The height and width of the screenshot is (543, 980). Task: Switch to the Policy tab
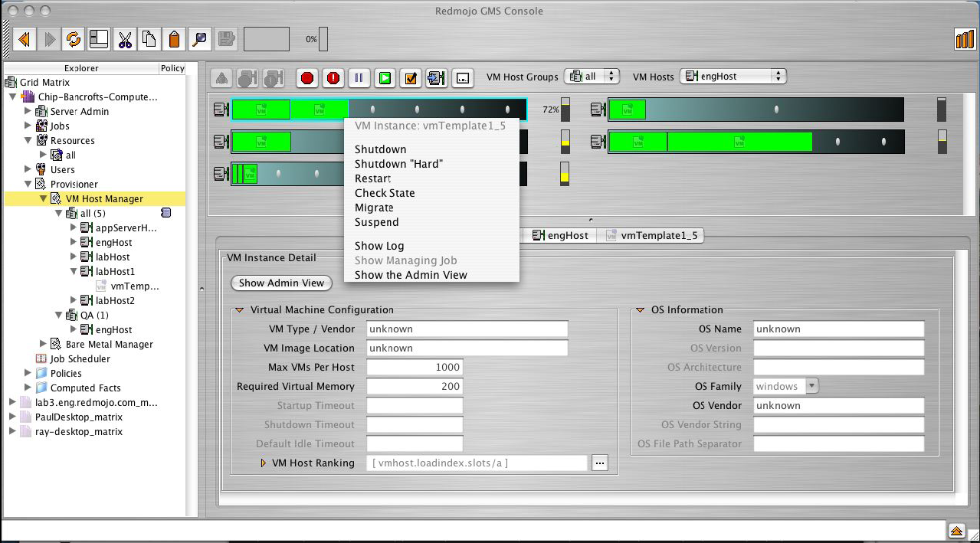tap(172, 68)
